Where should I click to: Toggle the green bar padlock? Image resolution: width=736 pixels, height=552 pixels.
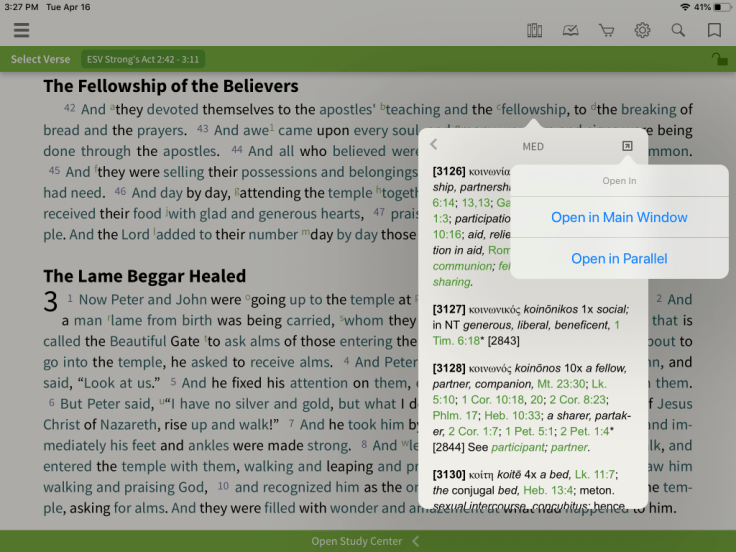718,59
